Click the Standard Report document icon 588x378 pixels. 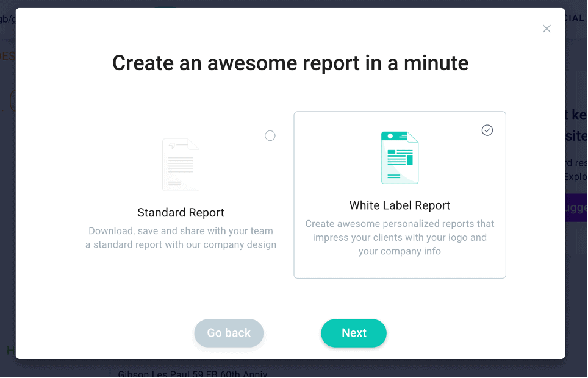pyautogui.click(x=181, y=165)
